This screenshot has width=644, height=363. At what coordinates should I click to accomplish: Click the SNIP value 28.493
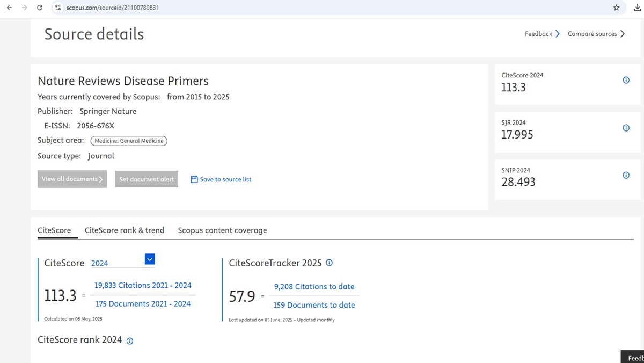click(x=518, y=182)
